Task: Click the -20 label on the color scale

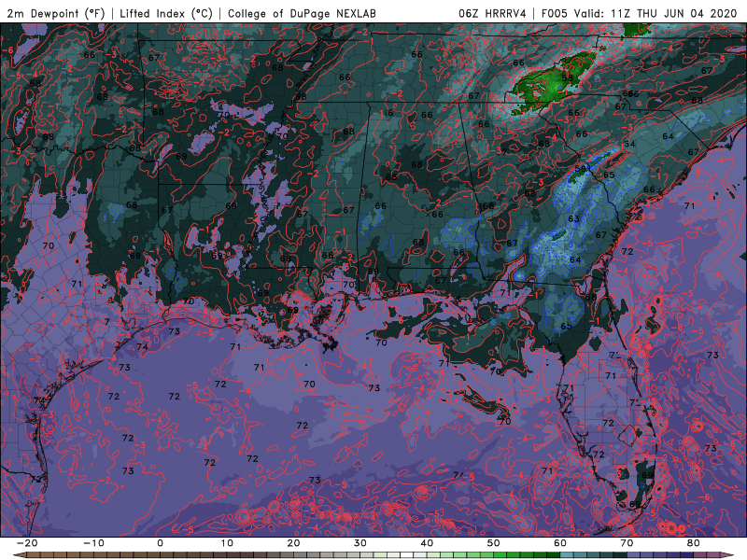Action: [27, 543]
